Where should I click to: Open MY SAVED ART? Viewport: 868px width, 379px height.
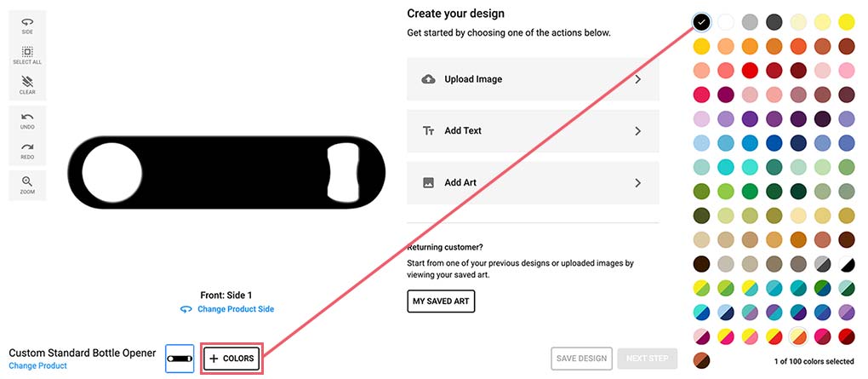(x=441, y=301)
